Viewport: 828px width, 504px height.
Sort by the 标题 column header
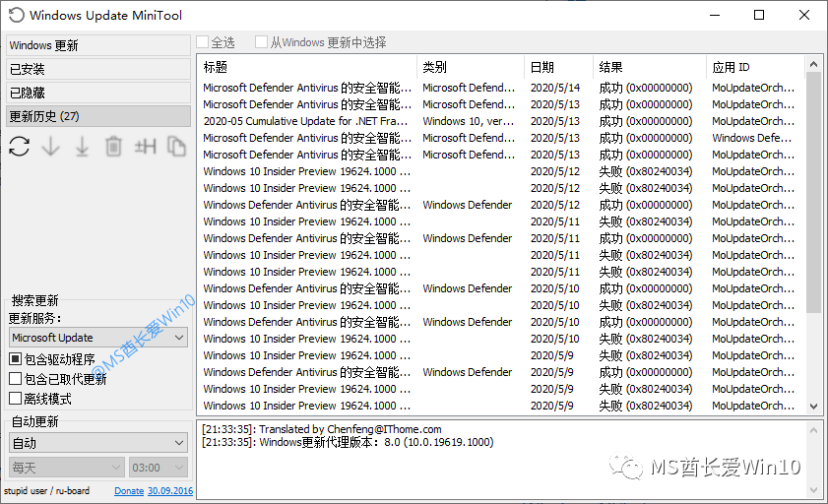pyautogui.click(x=307, y=67)
